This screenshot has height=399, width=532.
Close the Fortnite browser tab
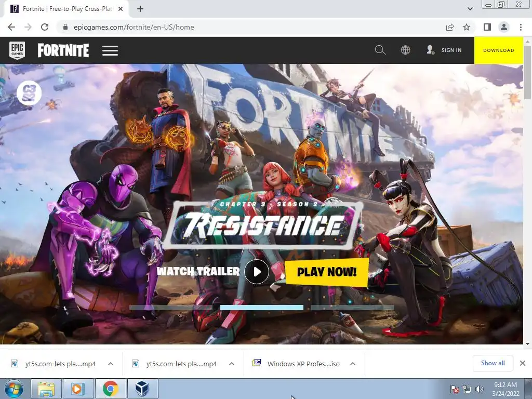pyautogui.click(x=121, y=9)
